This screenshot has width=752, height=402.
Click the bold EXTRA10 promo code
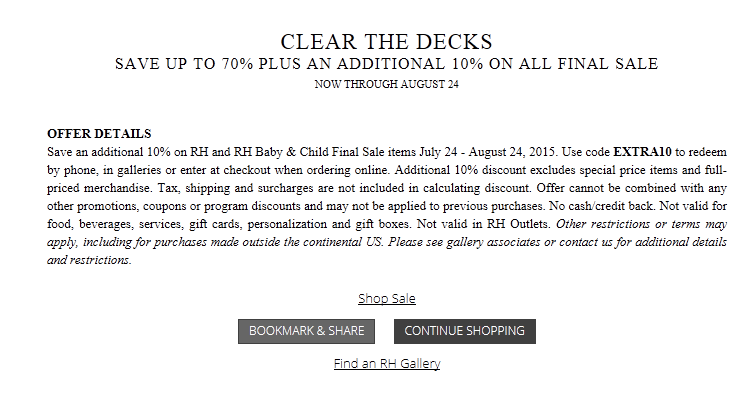(x=643, y=152)
